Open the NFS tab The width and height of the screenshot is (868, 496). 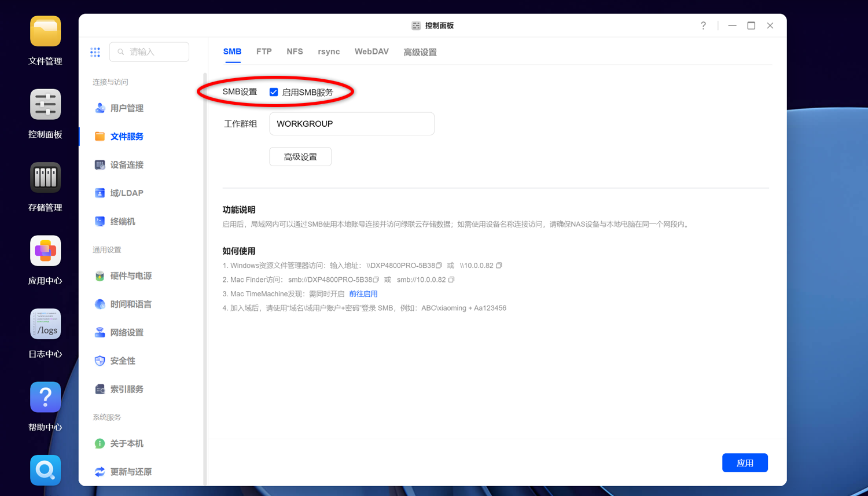pos(295,52)
